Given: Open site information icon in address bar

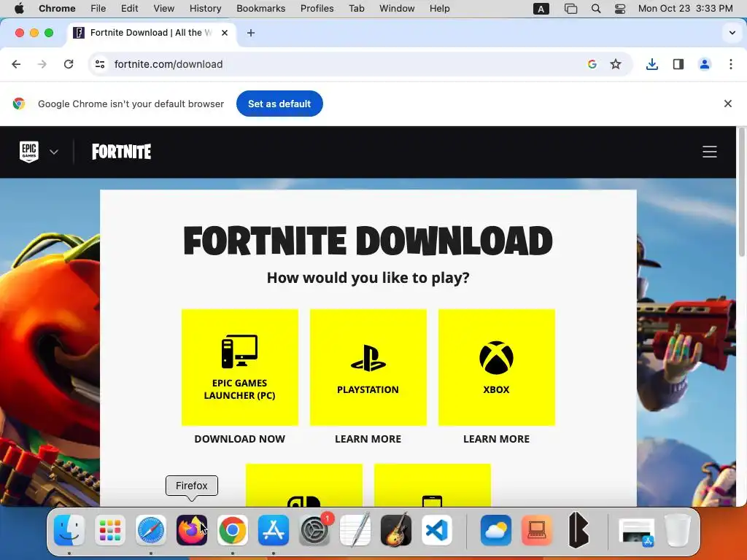Looking at the screenshot, I should click(x=99, y=64).
